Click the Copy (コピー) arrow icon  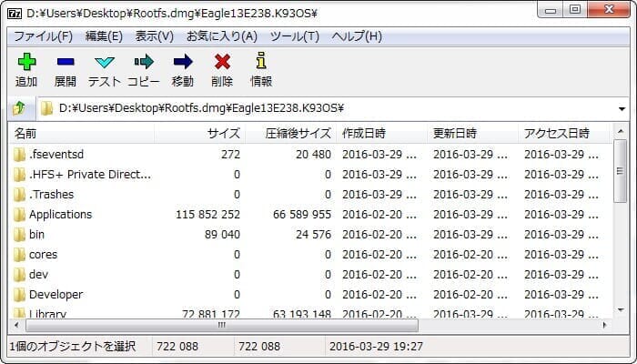click(x=144, y=62)
